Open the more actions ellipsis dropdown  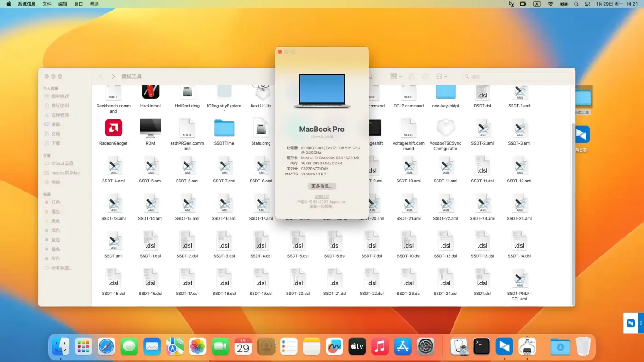(x=441, y=76)
